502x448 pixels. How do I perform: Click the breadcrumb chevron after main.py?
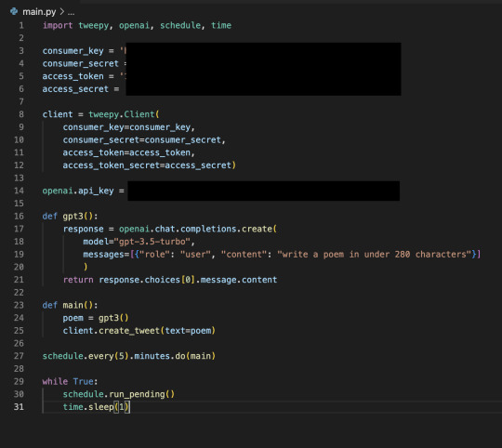click(62, 12)
